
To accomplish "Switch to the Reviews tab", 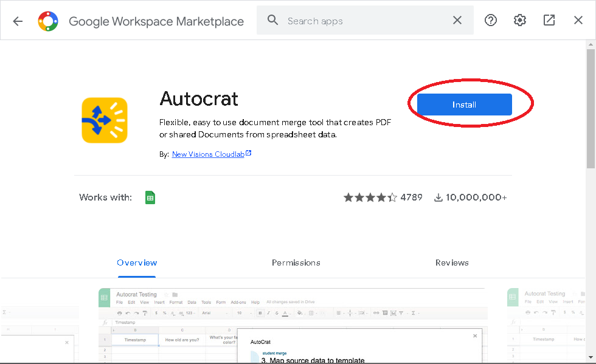I will (x=452, y=263).
